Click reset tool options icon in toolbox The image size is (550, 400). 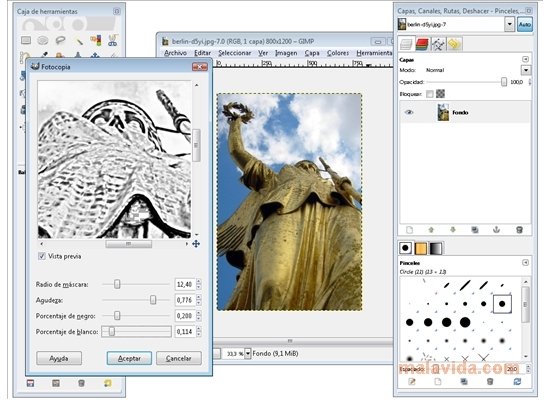point(108,383)
